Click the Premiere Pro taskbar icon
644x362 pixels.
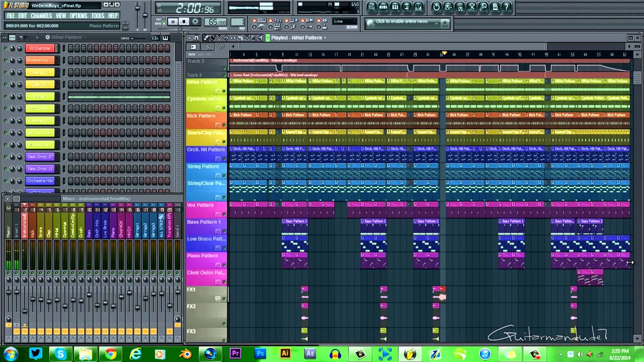235,353
